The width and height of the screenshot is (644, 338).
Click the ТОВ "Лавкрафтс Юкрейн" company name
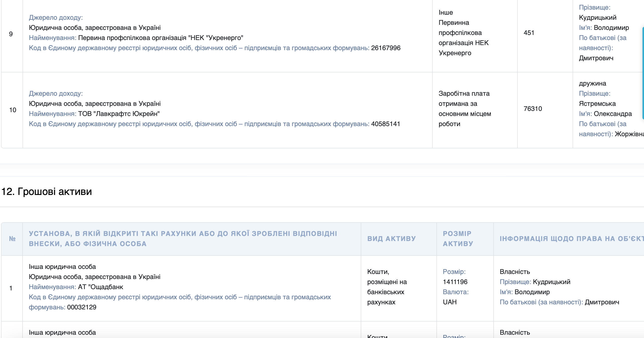coord(119,114)
